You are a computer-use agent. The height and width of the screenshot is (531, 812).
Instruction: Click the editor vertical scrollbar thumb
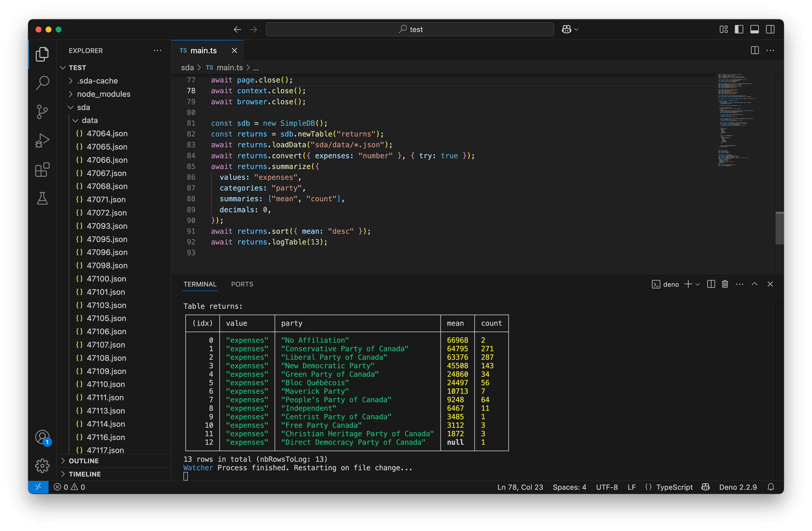(x=779, y=228)
